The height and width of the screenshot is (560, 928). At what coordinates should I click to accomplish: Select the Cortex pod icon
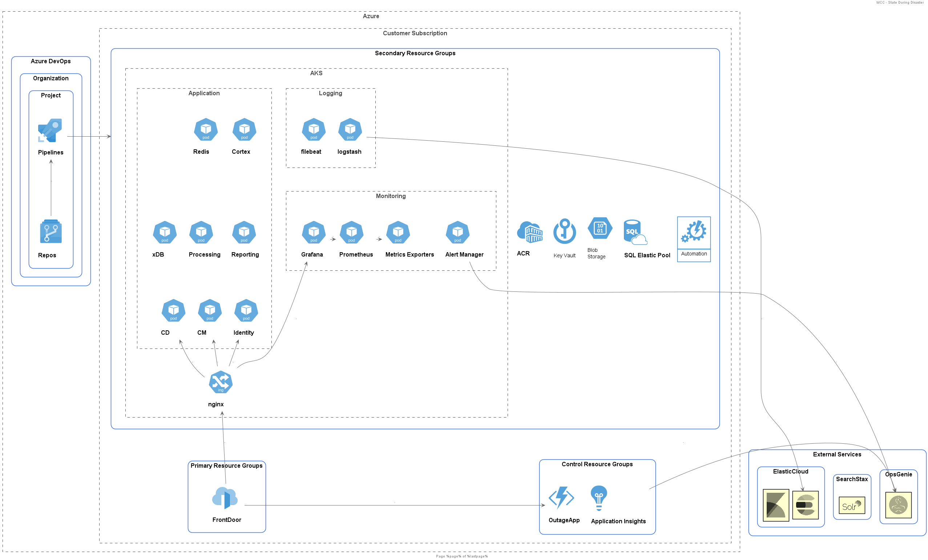[x=245, y=129]
